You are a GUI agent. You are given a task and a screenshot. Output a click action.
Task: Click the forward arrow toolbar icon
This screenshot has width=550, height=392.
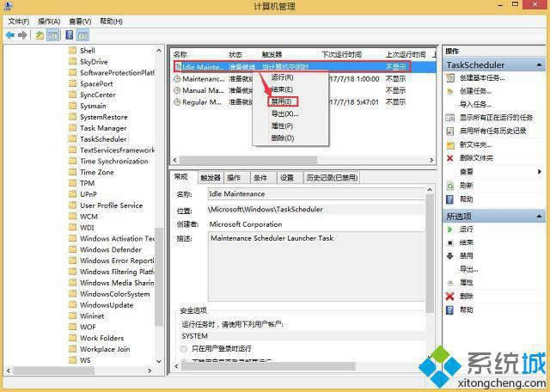(x=22, y=35)
